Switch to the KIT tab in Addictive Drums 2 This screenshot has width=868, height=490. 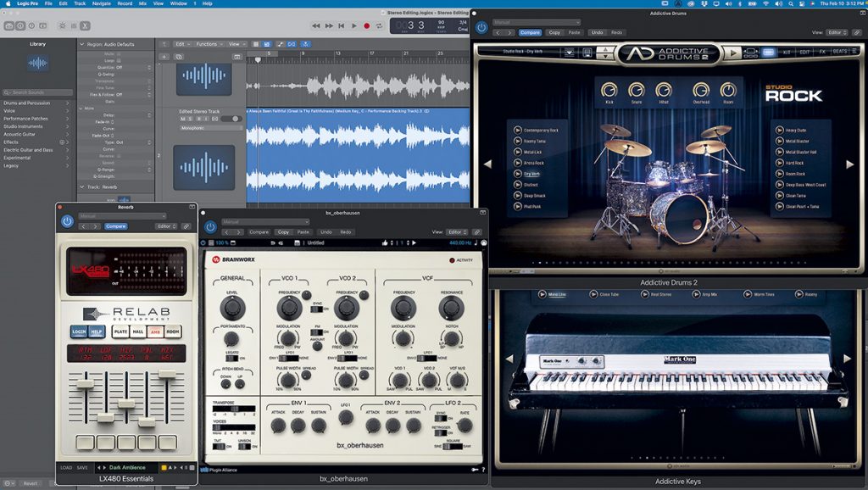click(785, 52)
